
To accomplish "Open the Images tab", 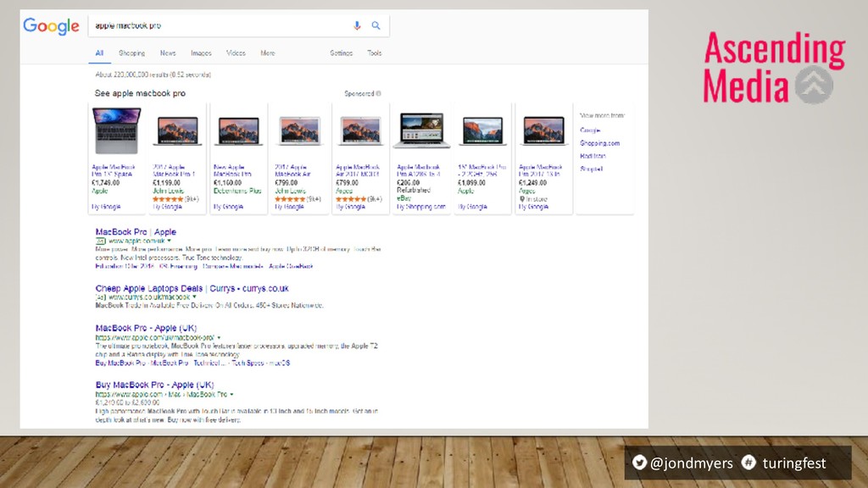I will point(201,53).
